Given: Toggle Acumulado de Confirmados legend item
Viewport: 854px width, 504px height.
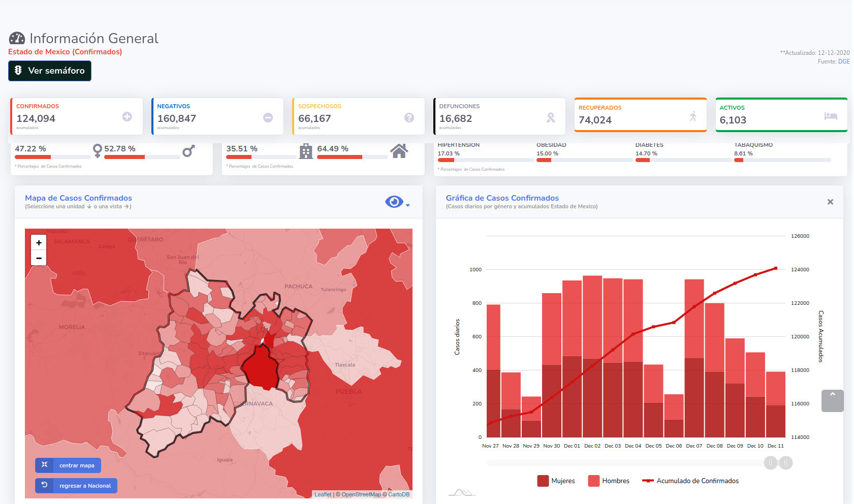Looking at the screenshot, I should coord(690,481).
